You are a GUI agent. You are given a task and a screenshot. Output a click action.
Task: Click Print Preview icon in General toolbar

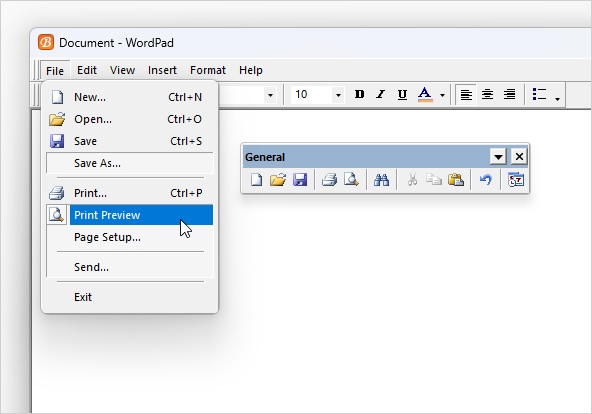(x=352, y=180)
